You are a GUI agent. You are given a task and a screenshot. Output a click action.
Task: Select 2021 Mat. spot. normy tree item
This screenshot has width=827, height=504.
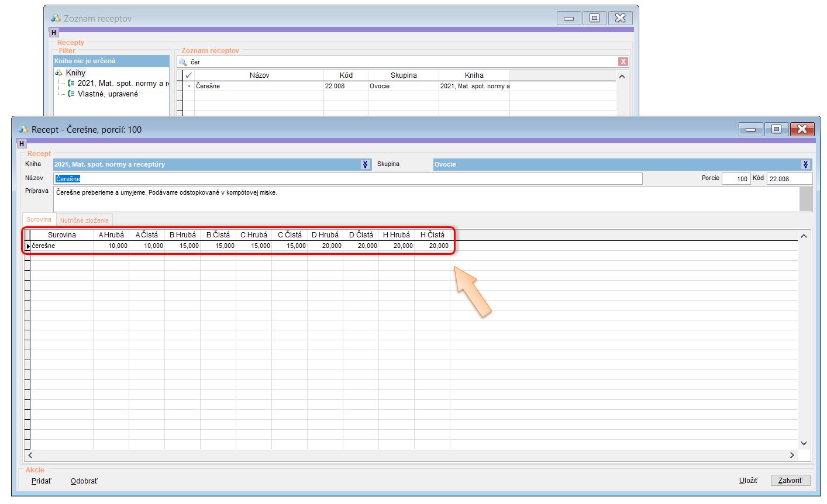tap(120, 84)
